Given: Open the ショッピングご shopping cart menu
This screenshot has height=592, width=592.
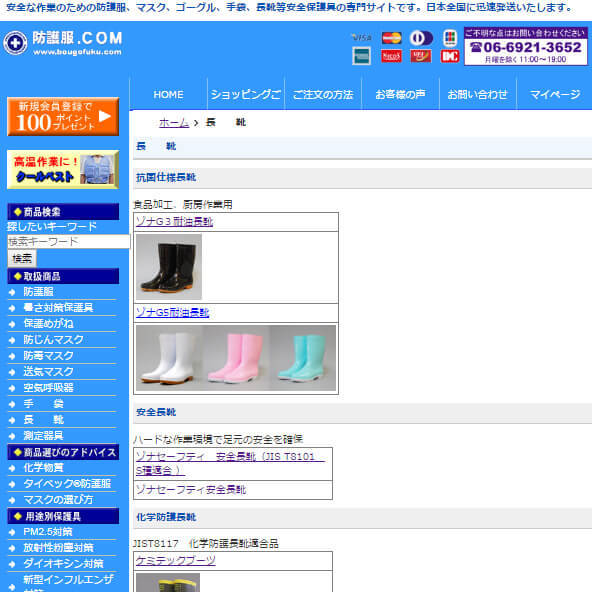Looking at the screenshot, I should pos(246,94).
